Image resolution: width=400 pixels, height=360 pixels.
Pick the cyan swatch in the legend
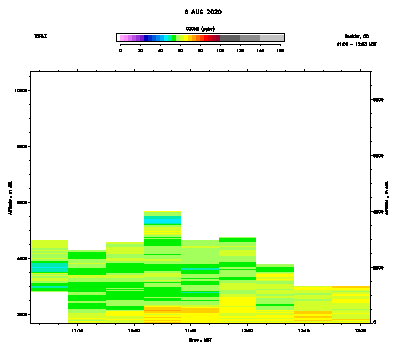tap(166, 38)
